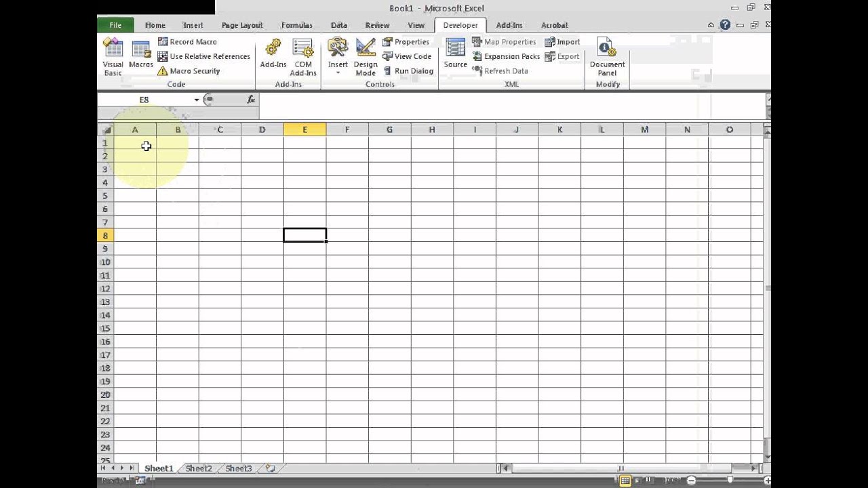Click the zoom slider handle

pos(730,481)
